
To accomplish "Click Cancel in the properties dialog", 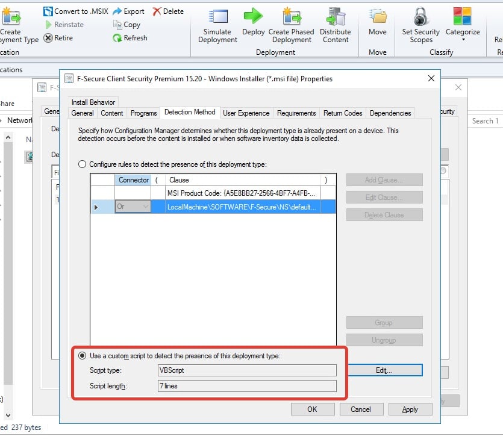I will pos(361,409).
